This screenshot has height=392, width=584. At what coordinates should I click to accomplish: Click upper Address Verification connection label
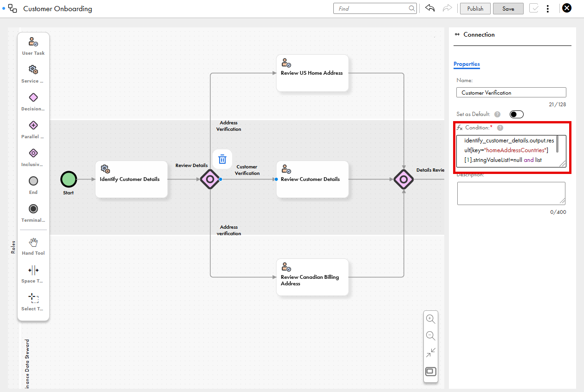click(x=229, y=126)
